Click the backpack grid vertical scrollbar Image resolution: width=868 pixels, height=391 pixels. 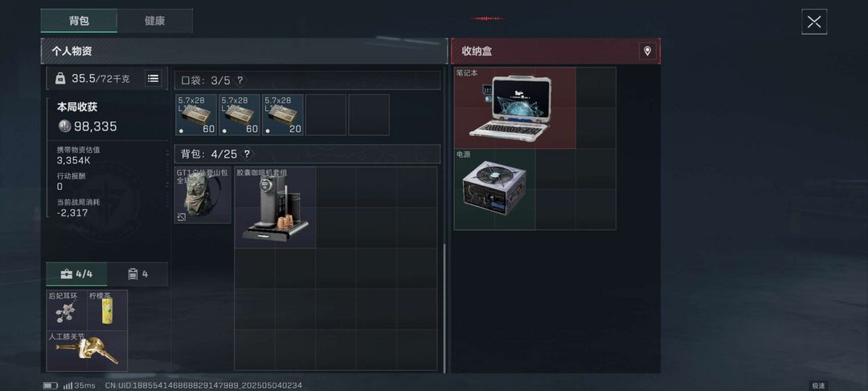[x=444, y=308]
